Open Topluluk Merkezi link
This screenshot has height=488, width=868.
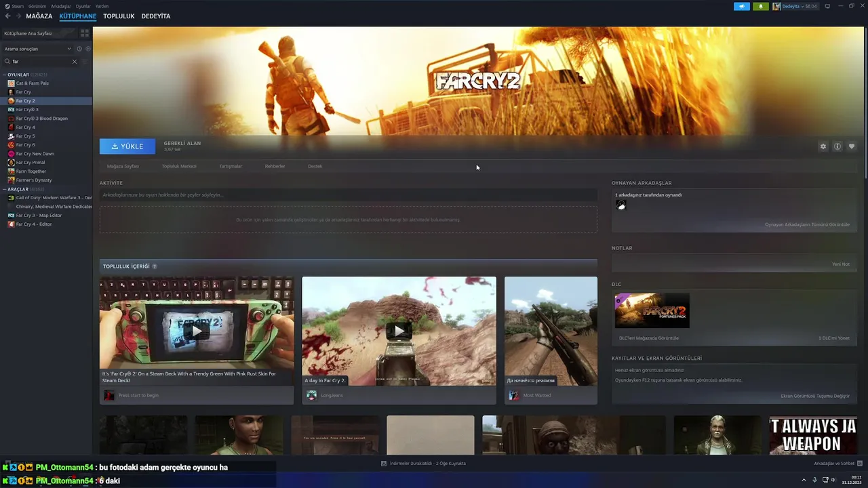point(179,166)
